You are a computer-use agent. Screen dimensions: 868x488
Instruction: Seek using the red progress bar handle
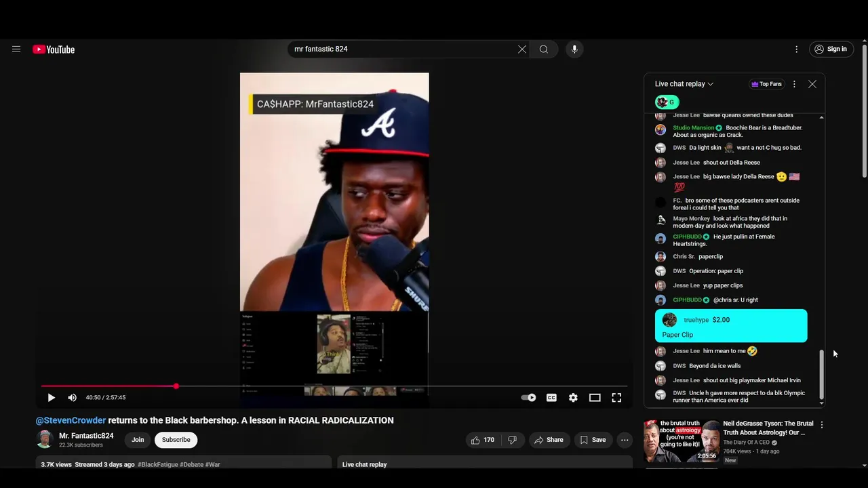click(176, 386)
